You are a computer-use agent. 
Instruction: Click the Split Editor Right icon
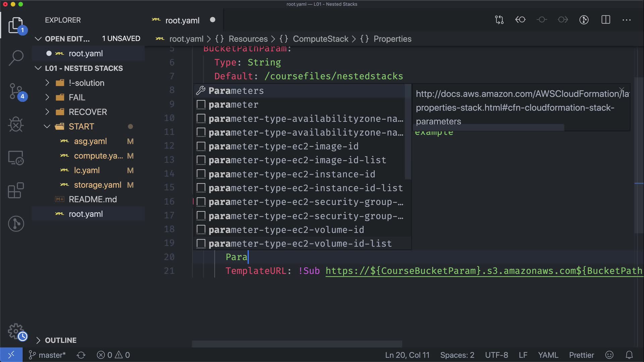pyautogui.click(x=605, y=20)
